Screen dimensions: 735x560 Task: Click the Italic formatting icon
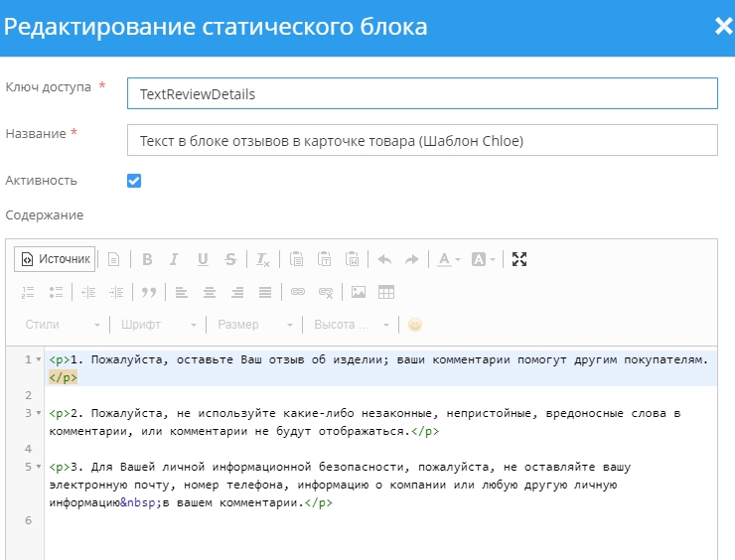(x=174, y=259)
